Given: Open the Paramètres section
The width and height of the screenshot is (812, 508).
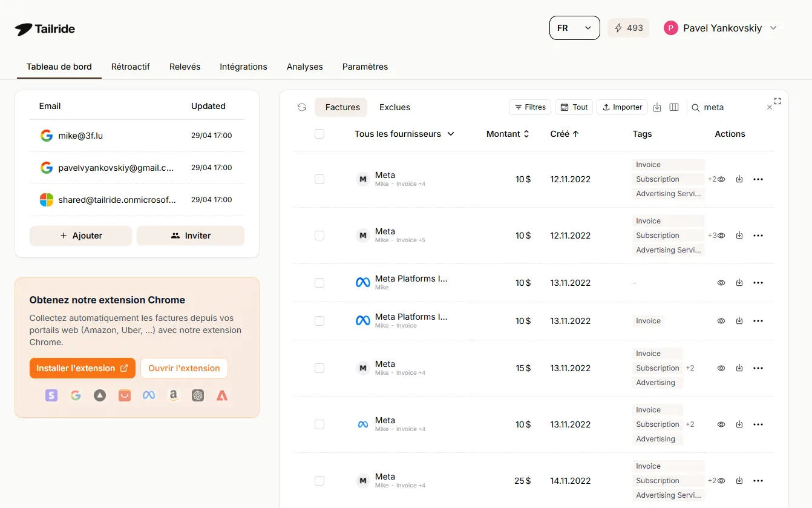Looking at the screenshot, I should tap(365, 67).
